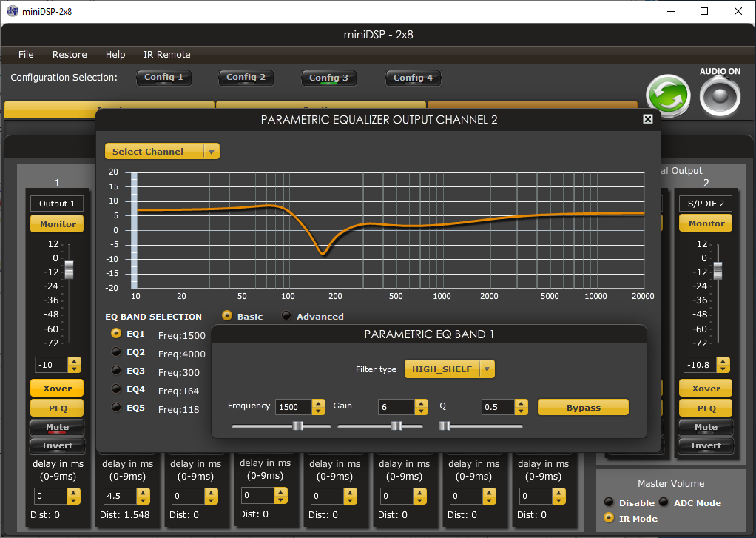
Task: Select EQ2 band radio button
Action: (115, 352)
